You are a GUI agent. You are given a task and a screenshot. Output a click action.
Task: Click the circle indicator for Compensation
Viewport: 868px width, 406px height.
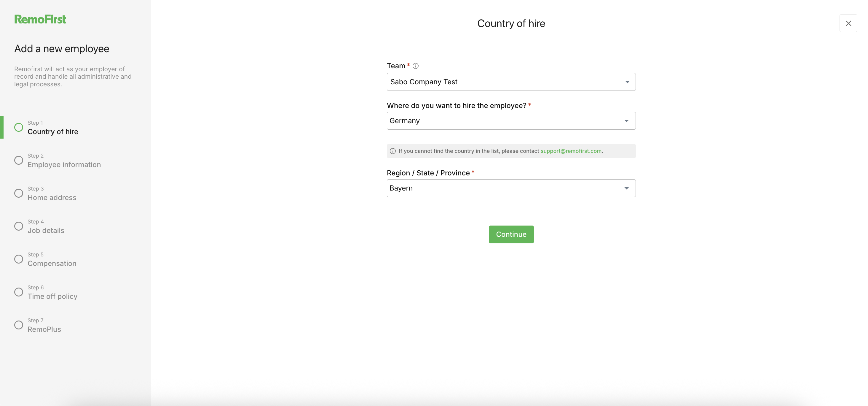(19, 259)
